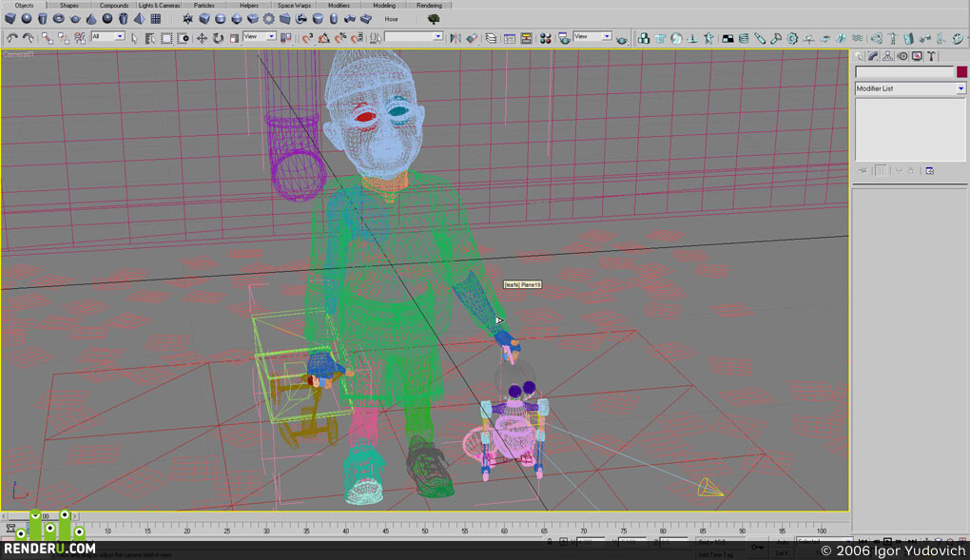The image size is (970, 560).
Task: Open the Material Editor spheres icon
Action: [545, 38]
